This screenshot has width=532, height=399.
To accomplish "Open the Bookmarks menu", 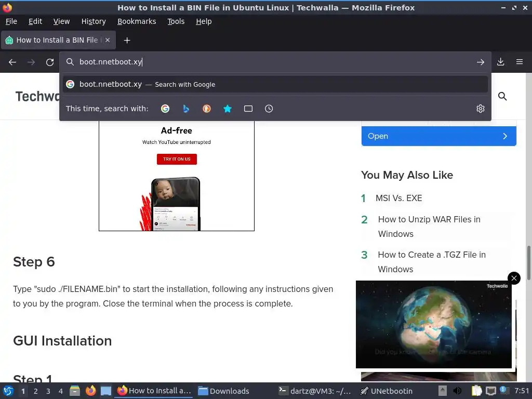I will coord(137,21).
